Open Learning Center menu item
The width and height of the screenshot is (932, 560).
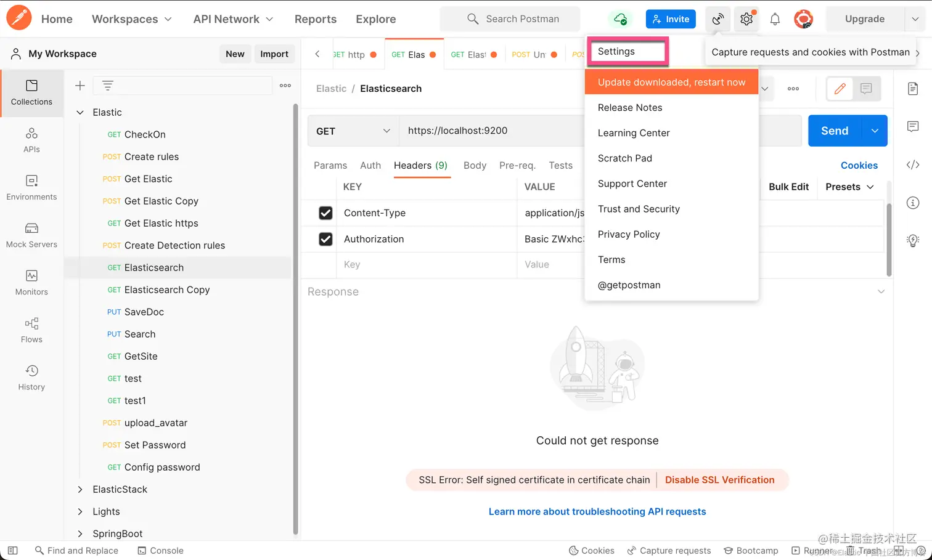(671, 132)
